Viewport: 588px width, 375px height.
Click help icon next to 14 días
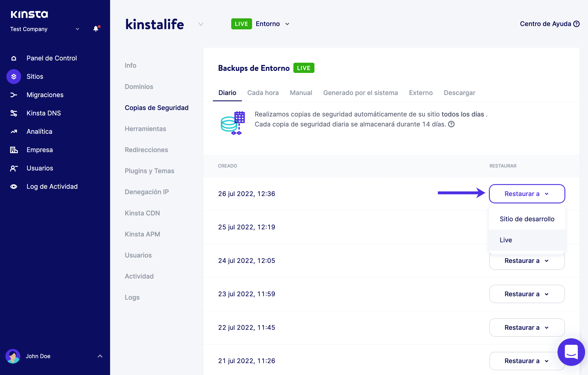(x=451, y=124)
